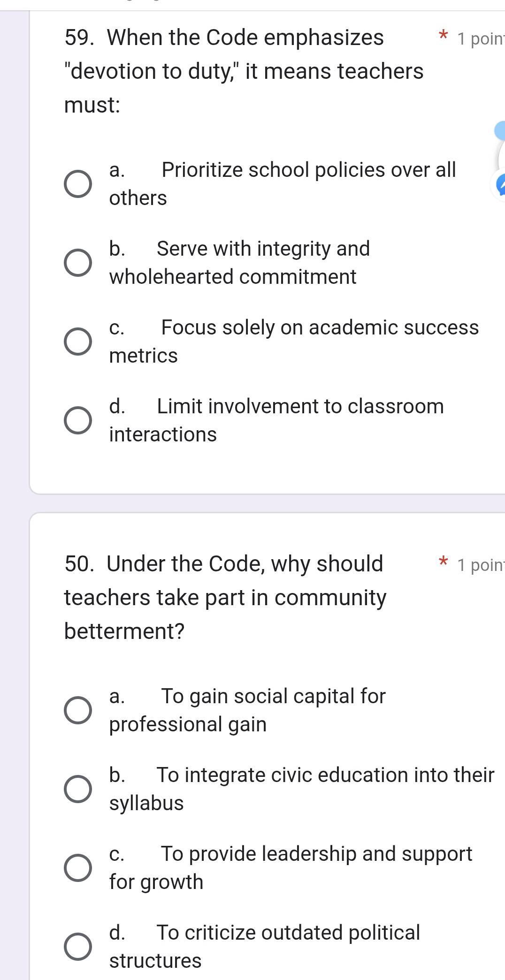505x980 pixels.
Task: Pick radio 'Limit involvement to classroom interactions'
Action: (x=78, y=420)
